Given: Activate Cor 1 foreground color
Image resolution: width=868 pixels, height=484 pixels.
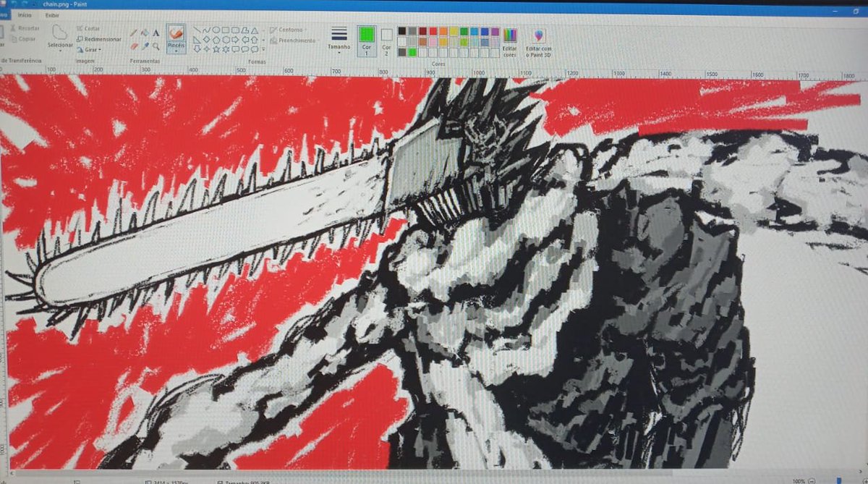Looking at the screenshot, I should (367, 41).
